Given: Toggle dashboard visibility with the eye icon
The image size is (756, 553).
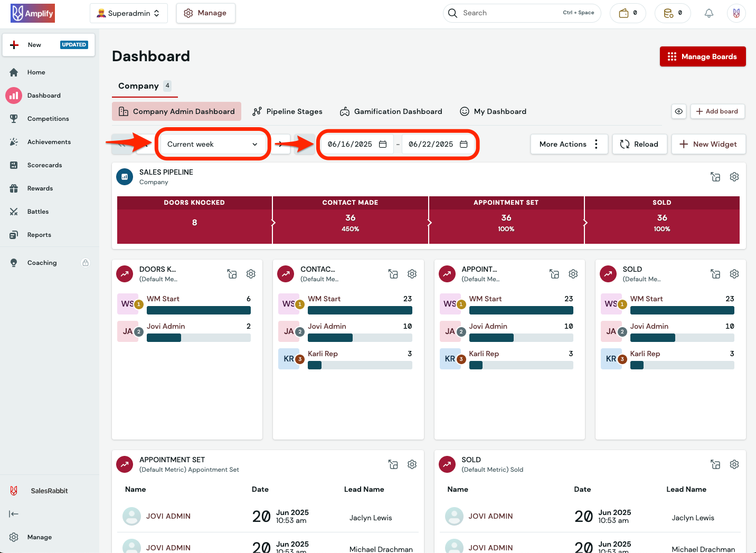Looking at the screenshot, I should [679, 111].
